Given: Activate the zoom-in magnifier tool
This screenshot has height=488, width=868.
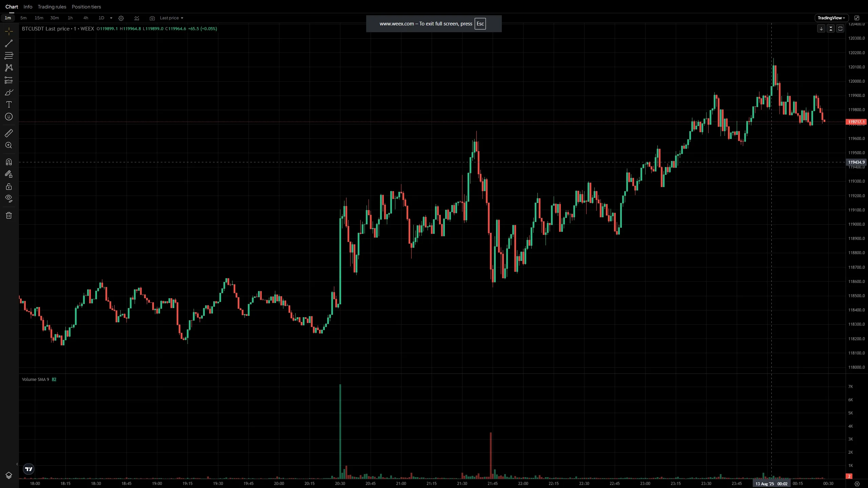Looking at the screenshot, I should click(9, 145).
